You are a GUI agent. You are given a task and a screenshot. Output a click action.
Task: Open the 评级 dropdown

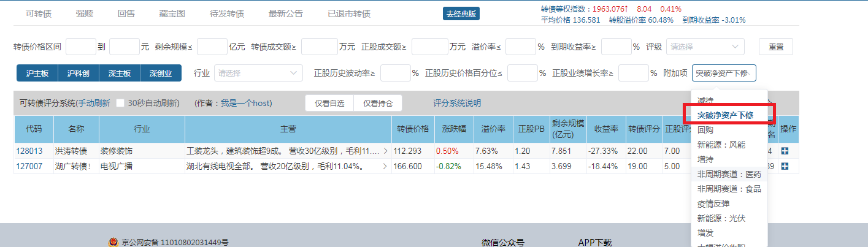click(705, 47)
